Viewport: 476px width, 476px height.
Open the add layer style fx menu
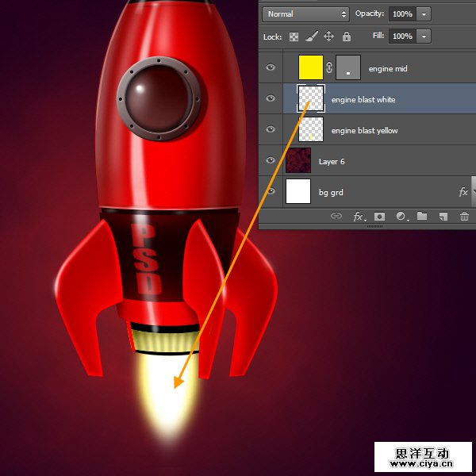tap(359, 216)
